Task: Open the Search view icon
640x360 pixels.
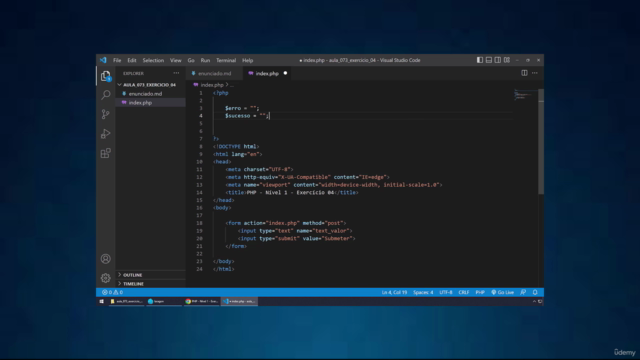Action: point(105,95)
